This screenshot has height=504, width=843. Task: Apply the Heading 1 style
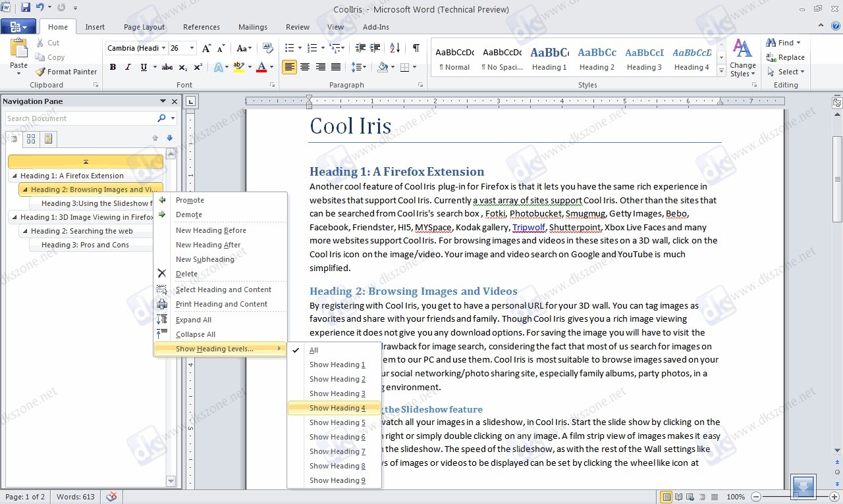(550, 59)
